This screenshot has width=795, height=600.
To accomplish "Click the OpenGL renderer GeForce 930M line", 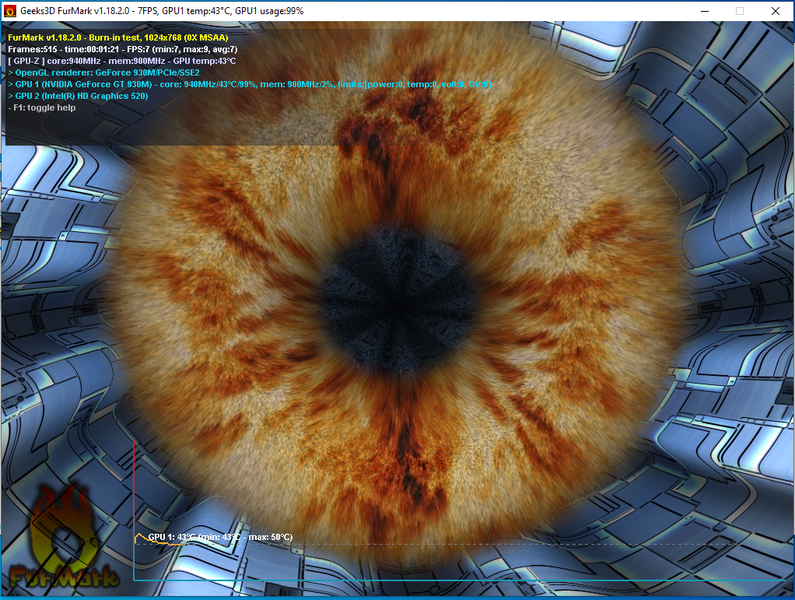I will point(104,73).
